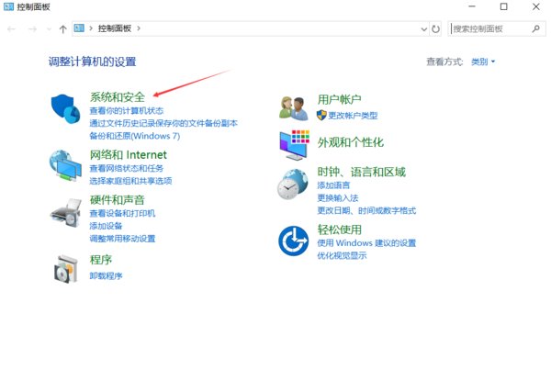Image resolution: width=551 pixels, height=392 pixels.
Task: Click 控制面板 breadcrumb in address bar
Action: pos(115,28)
